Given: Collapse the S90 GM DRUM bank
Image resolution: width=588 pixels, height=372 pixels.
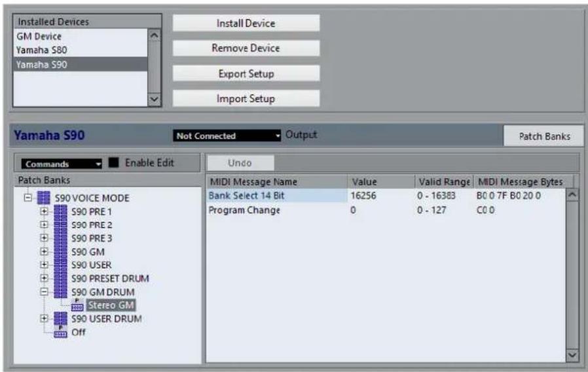Looking at the screenshot, I should click(x=44, y=291).
